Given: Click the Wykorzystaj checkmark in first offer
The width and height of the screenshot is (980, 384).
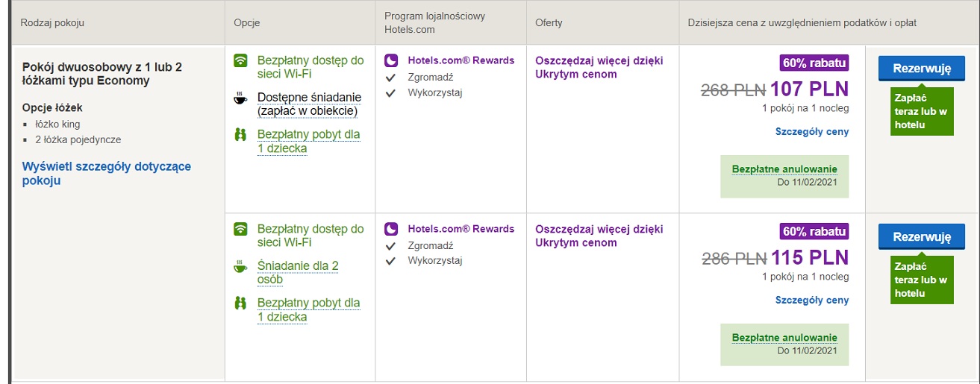Looking at the screenshot, I should (x=390, y=93).
